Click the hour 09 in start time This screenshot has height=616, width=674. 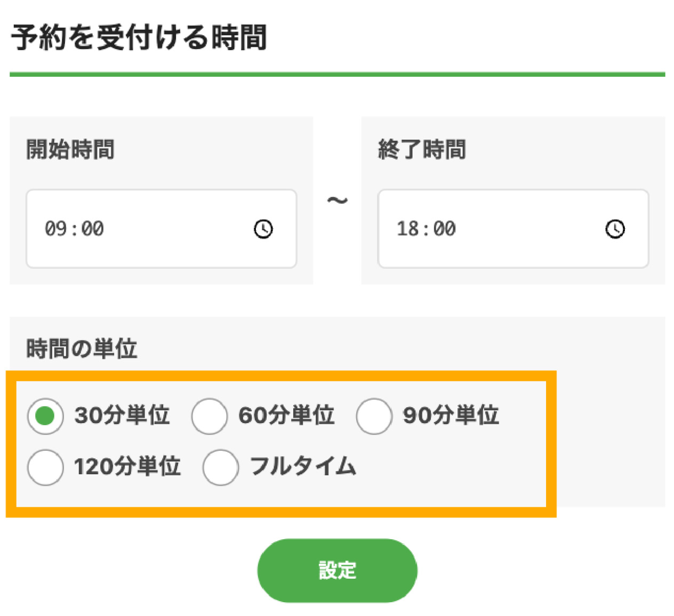coord(55,229)
